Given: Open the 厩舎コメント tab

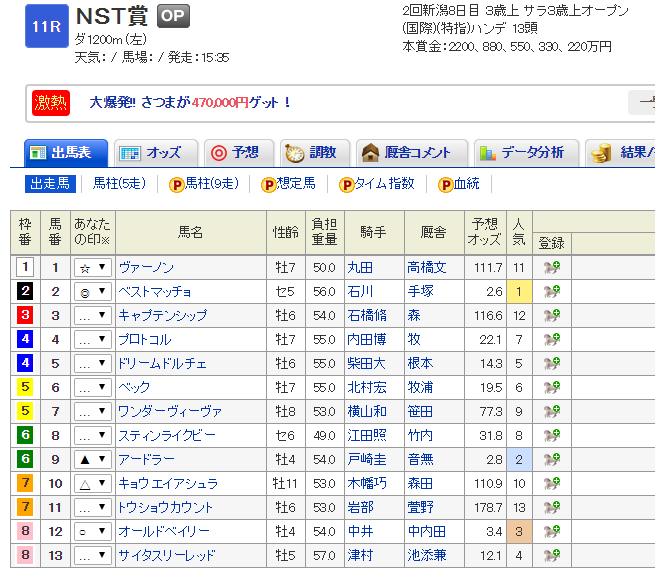Looking at the screenshot, I should (x=412, y=153).
